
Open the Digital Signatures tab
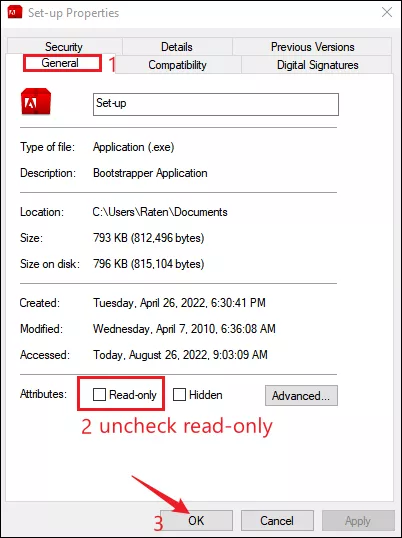(317, 65)
